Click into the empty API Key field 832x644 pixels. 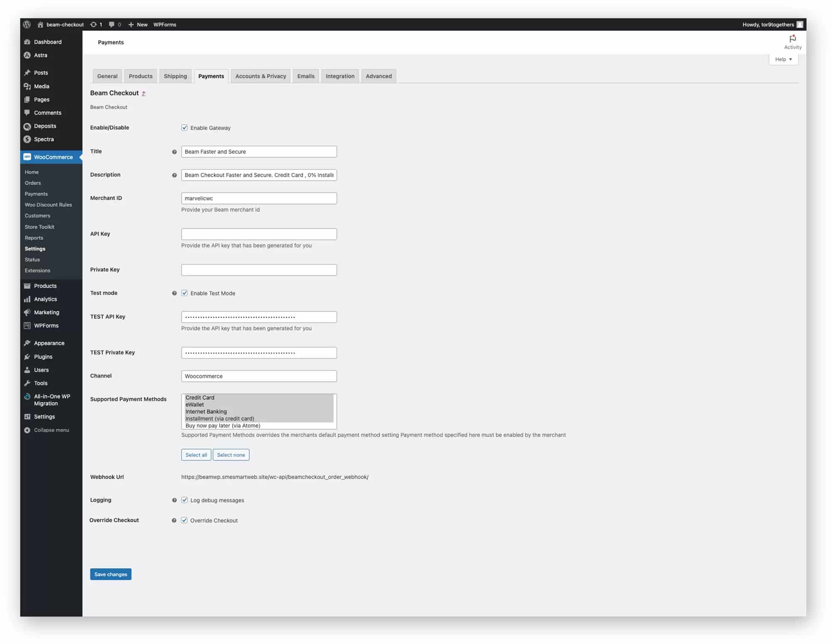tap(259, 234)
